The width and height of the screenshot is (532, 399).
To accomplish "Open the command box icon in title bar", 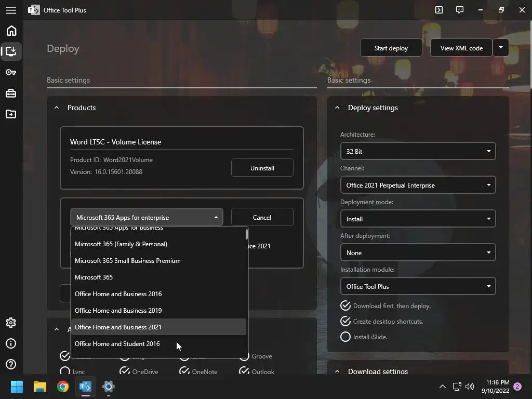I will click(439, 10).
